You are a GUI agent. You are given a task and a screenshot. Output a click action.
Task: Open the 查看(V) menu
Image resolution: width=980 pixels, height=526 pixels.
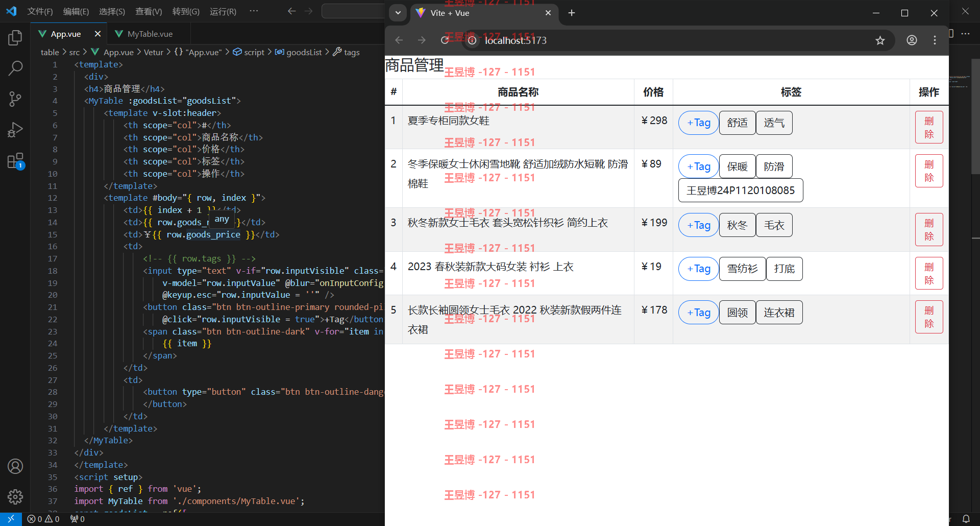(x=149, y=11)
